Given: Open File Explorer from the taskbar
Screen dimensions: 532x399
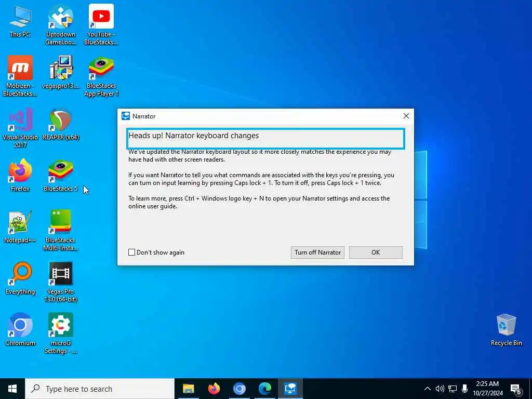Looking at the screenshot, I should (188, 389).
